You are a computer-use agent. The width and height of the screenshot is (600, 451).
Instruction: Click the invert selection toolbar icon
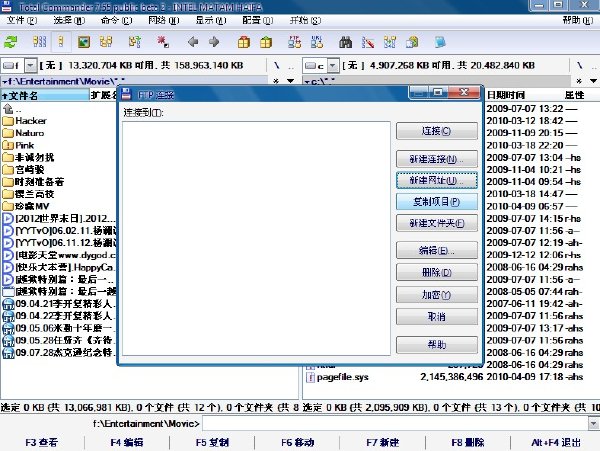click(x=135, y=42)
